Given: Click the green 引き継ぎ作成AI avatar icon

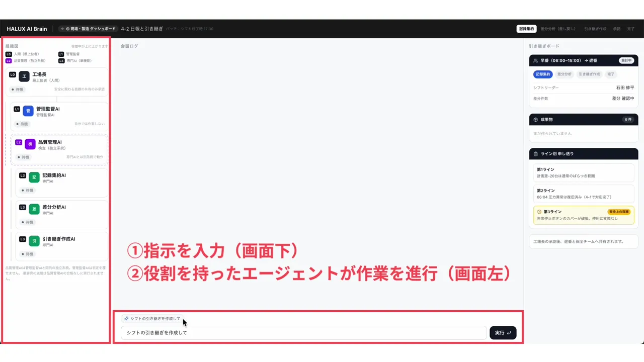Looking at the screenshot, I should click(34, 241).
